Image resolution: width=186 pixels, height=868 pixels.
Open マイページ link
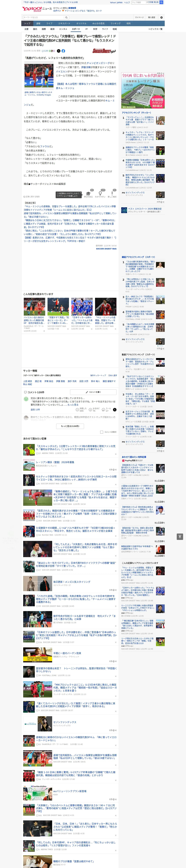(139, 17)
